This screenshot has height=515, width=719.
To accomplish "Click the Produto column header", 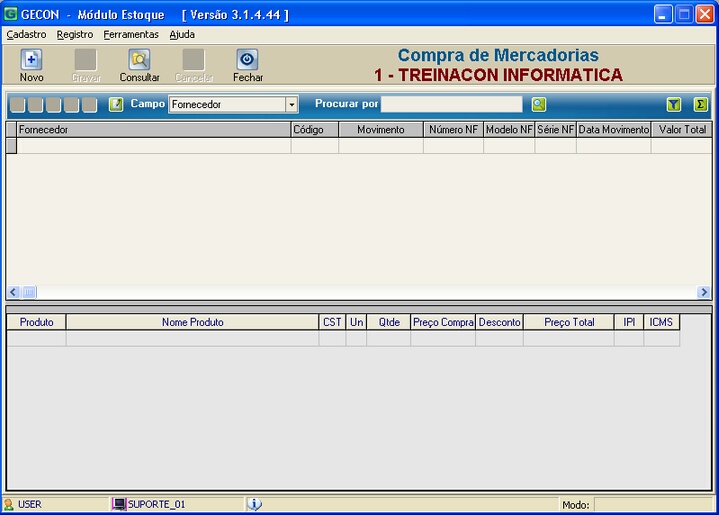I will click(36, 322).
